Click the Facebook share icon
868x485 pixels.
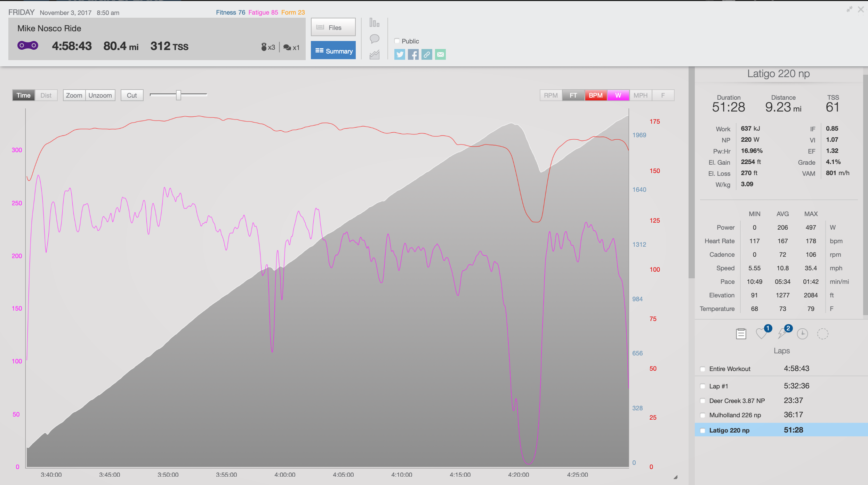pos(413,55)
